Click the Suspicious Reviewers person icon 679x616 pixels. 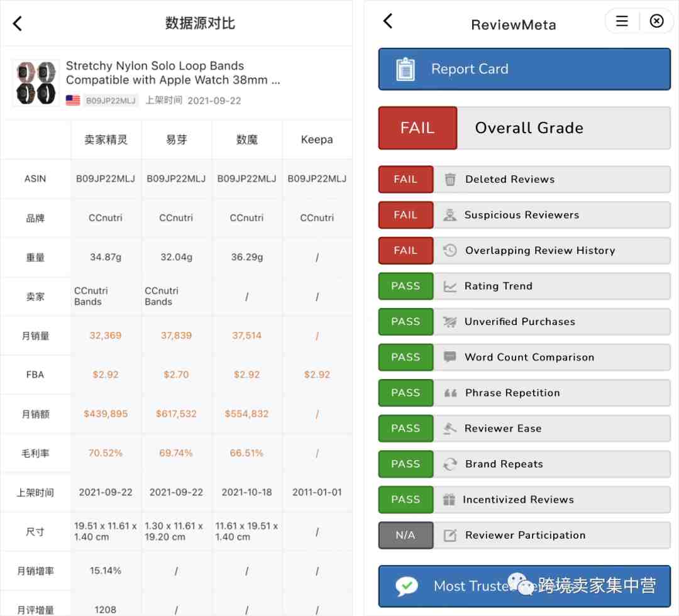click(450, 215)
